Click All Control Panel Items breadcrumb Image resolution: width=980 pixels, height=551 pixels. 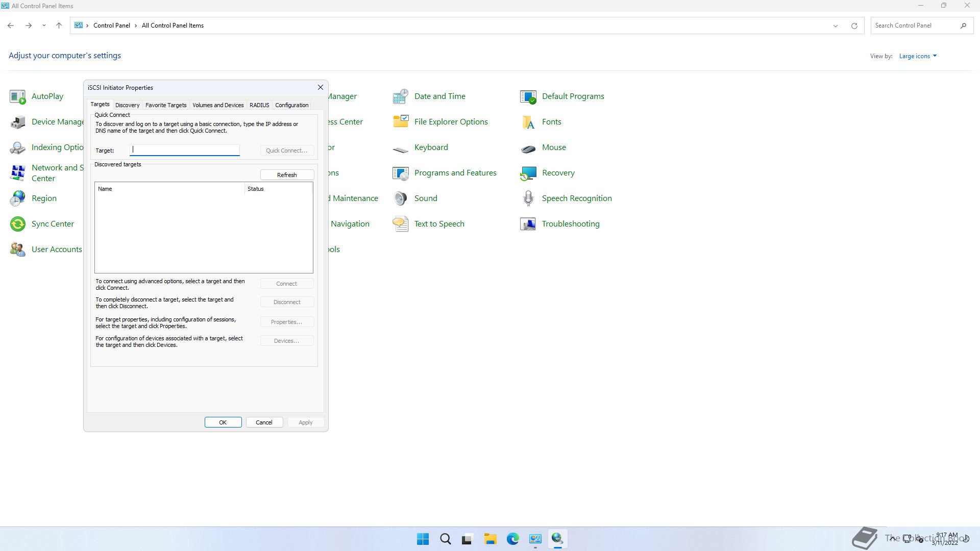[173, 26]
